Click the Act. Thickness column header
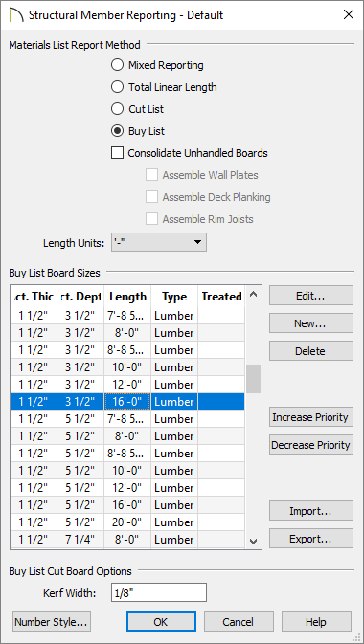The image size is (364, 644). click(x=34, y=297)
